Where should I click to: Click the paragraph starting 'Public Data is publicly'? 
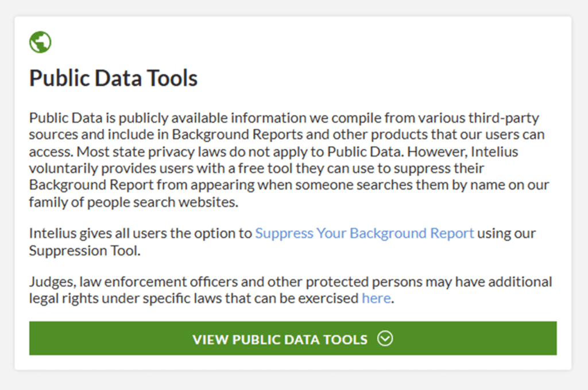pos(287,160)
